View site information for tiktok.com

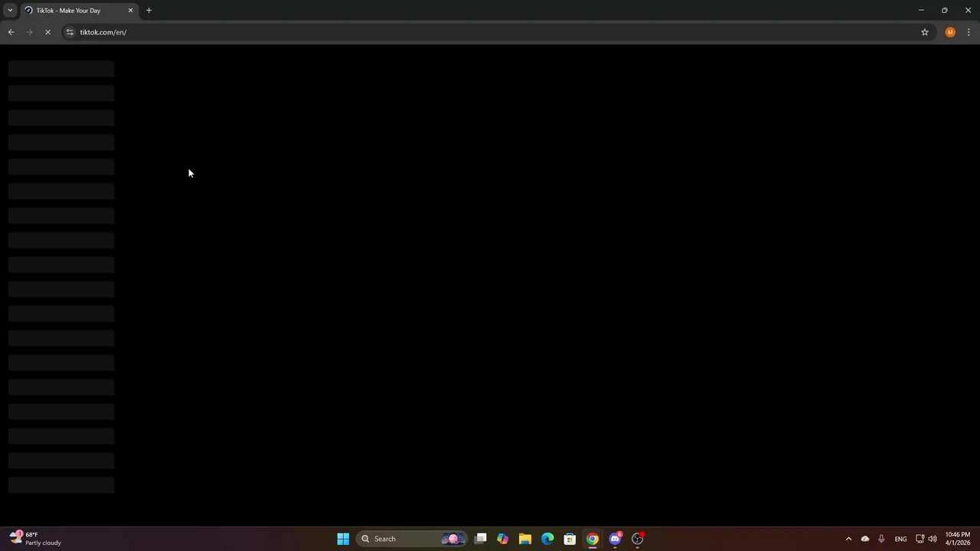(x=70, y=32)
